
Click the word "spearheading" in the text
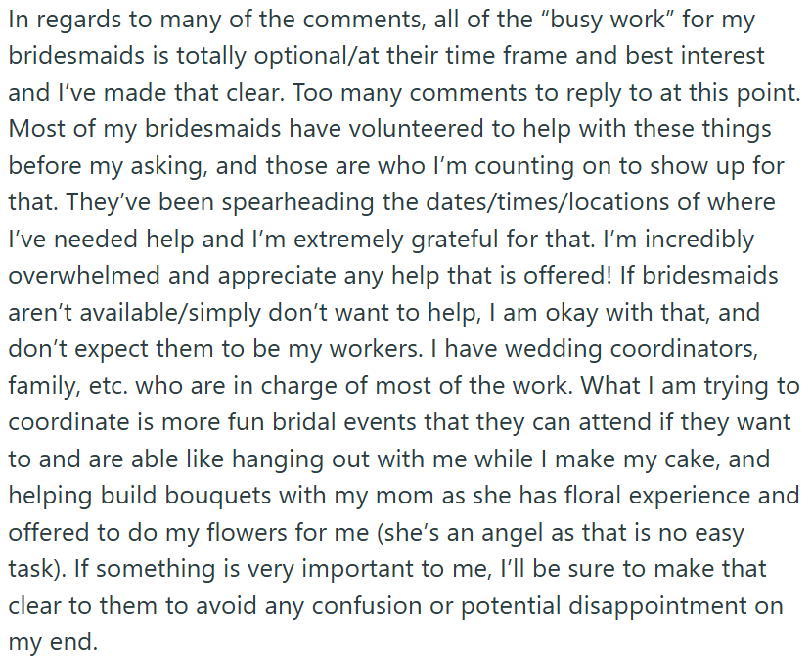(297, 202)
